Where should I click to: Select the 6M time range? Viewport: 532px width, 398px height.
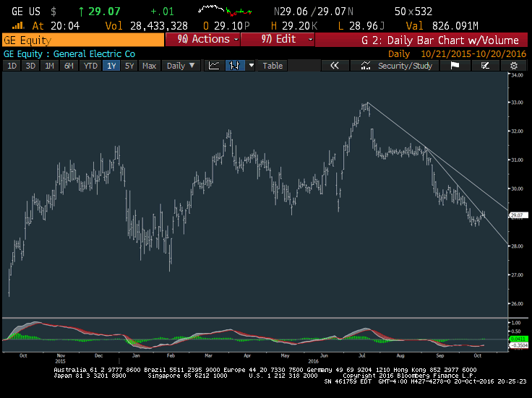[69, 66]
